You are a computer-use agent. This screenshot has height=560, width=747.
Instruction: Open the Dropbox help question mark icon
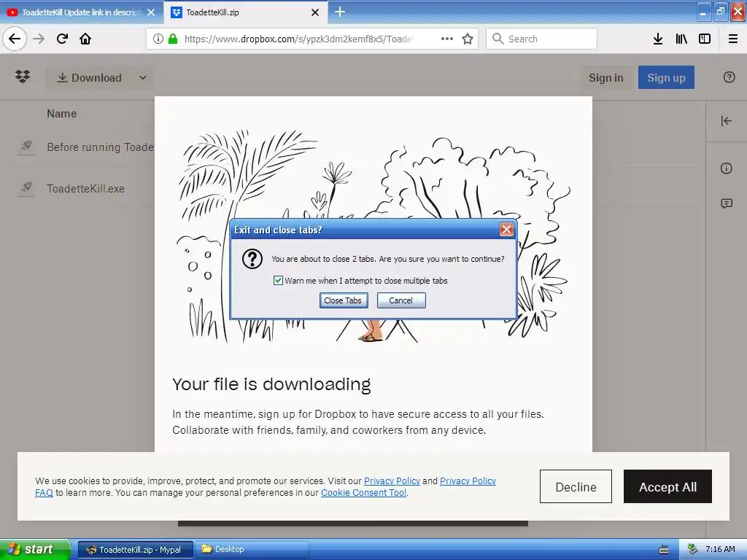point(729,77)
